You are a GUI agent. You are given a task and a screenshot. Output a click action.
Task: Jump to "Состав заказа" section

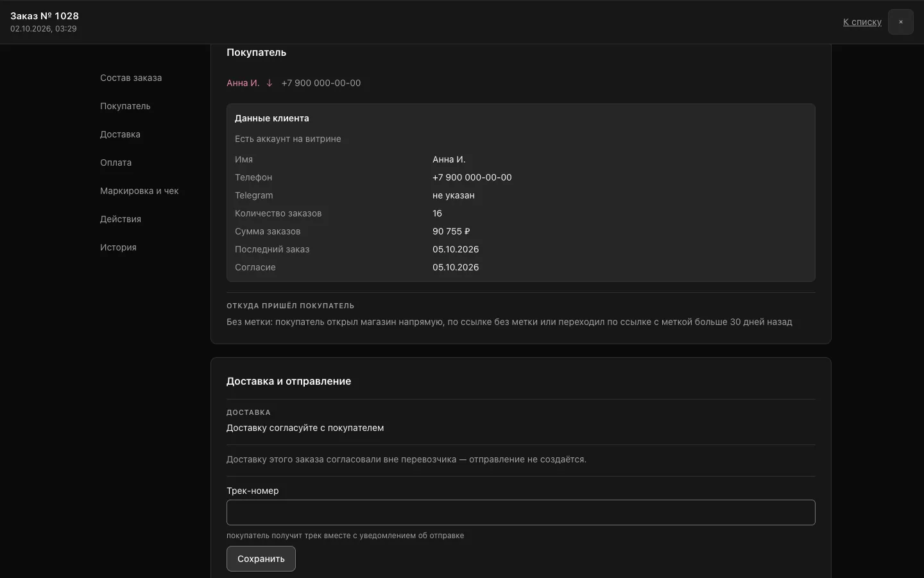[131, 78]
